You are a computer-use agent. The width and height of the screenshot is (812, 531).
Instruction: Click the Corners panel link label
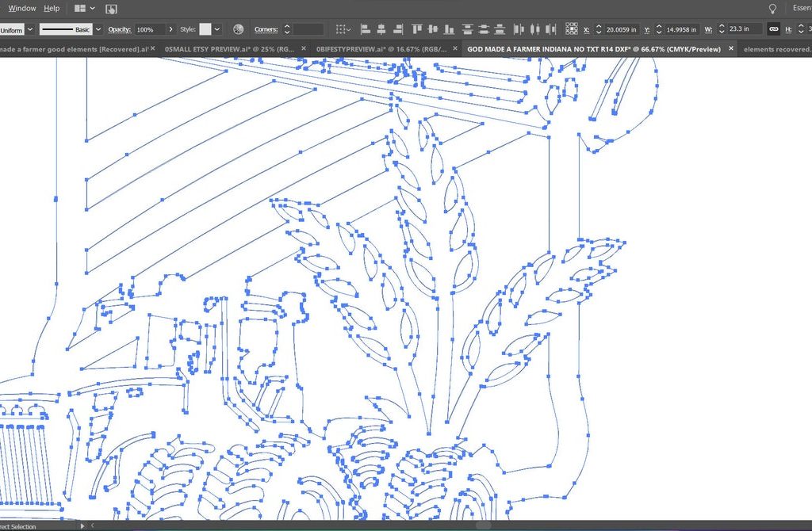coord(266,29)
